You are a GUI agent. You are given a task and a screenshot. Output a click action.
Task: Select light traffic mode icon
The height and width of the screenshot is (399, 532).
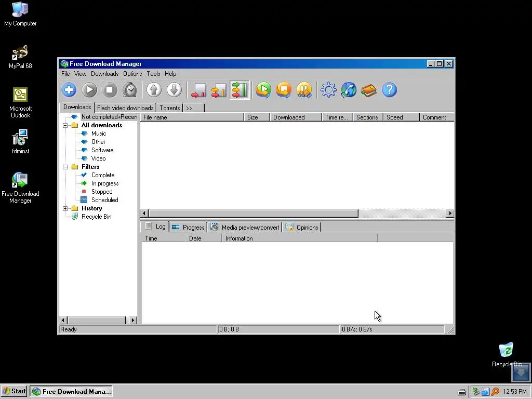198,90
